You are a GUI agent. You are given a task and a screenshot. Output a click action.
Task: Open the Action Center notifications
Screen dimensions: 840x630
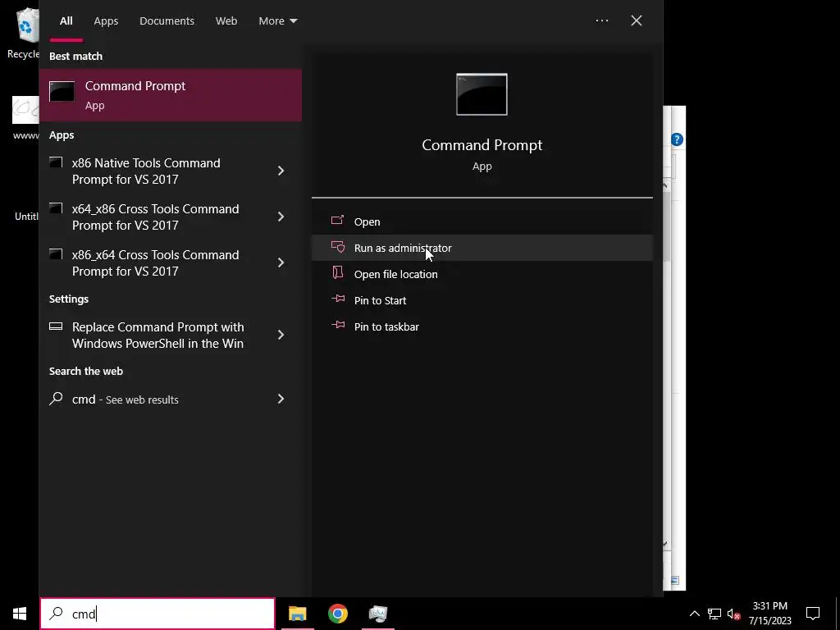coord(813,614)
